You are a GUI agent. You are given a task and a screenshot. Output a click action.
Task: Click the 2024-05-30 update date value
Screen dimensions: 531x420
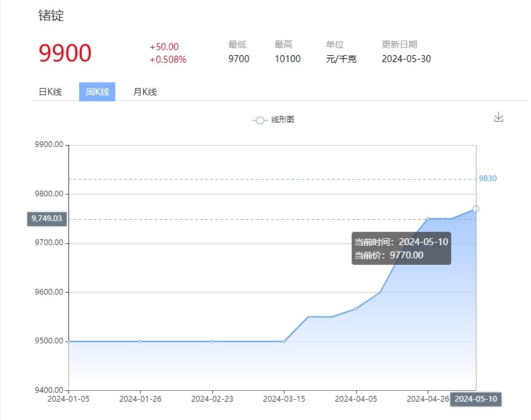[406, 59]
